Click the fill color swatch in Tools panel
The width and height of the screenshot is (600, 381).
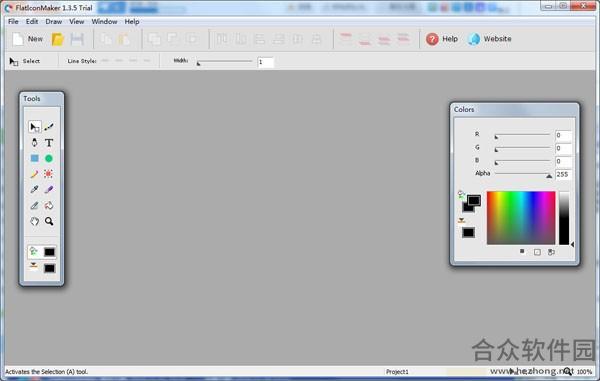tap(49, 252)
